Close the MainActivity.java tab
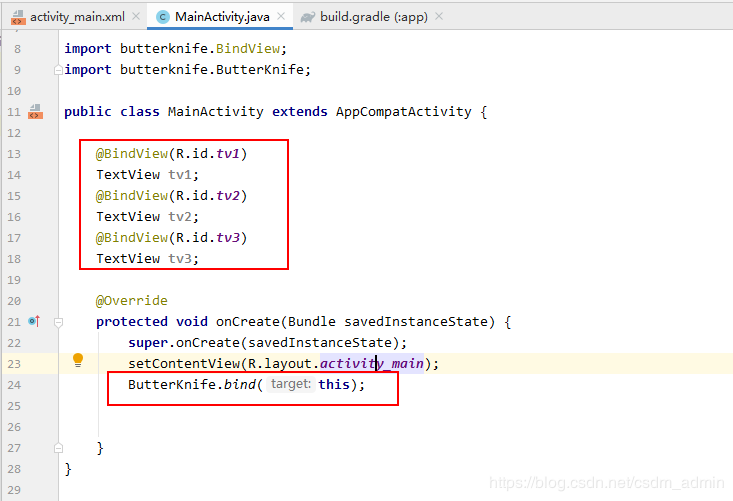Screen dimensions: 733x501 (x=281, y=16)
